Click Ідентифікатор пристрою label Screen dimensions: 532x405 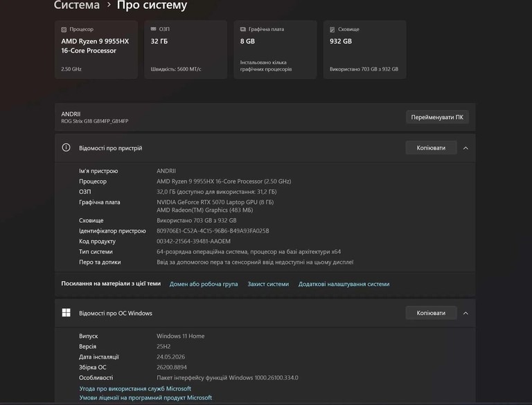[112, 231]
